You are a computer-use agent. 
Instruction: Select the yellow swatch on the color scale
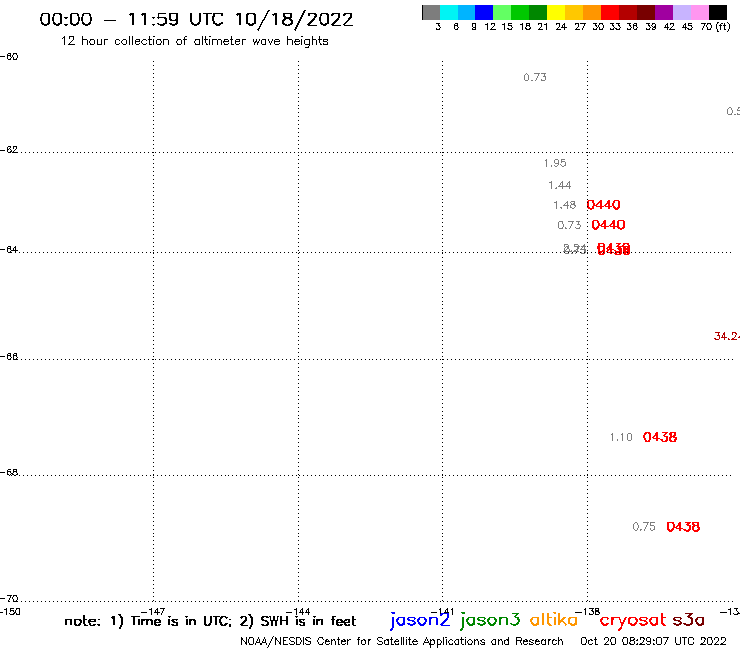pos(556,12)
